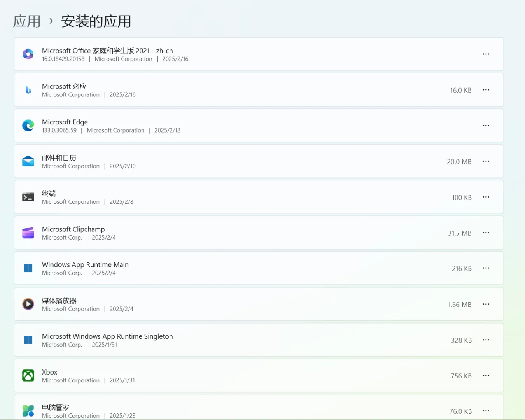
Task: Open more options for Microsoft Office 2021
Action: [486, 54]
